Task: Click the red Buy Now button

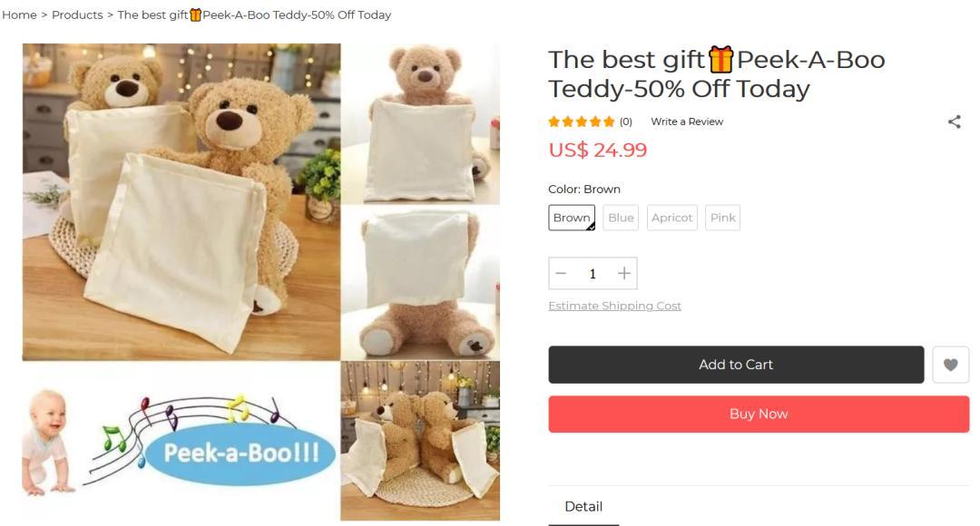Action: tap(759, 414)
